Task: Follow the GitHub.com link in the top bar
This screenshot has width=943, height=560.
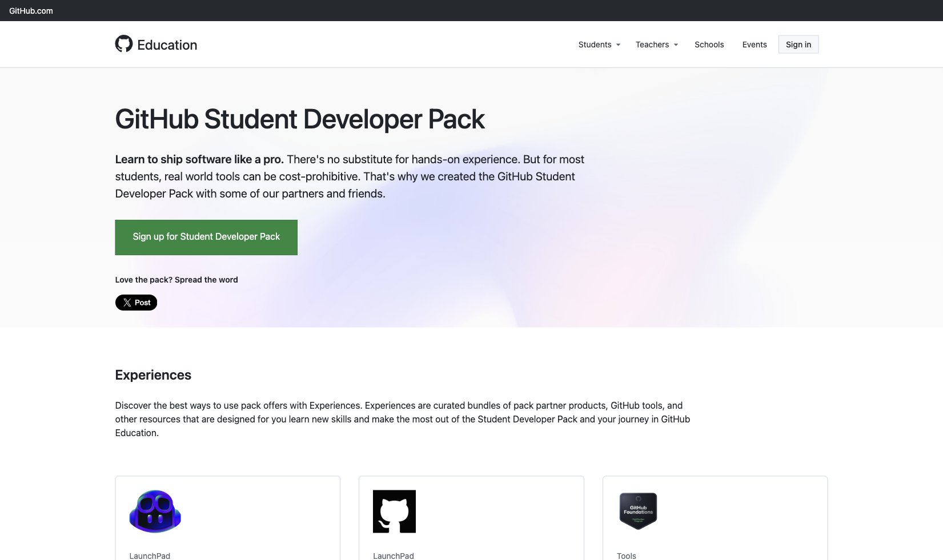Action: (31, 11)
